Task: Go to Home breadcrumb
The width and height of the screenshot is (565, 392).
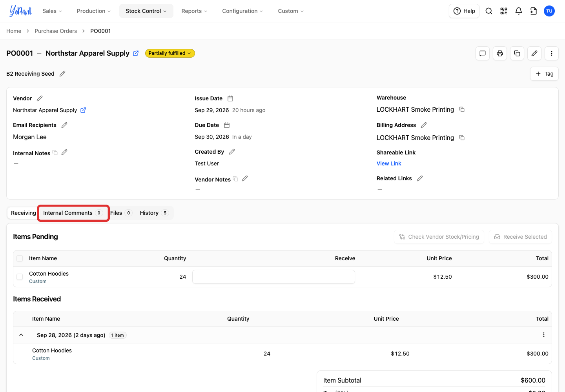Action: click(14, 31)
